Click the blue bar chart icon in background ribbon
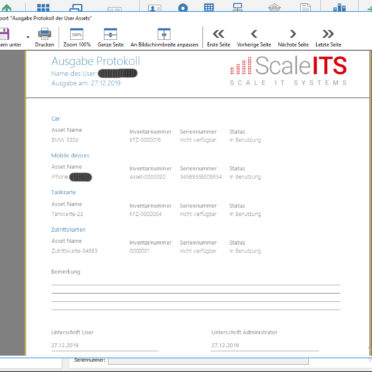372x372 pixels. click(339, 7)
